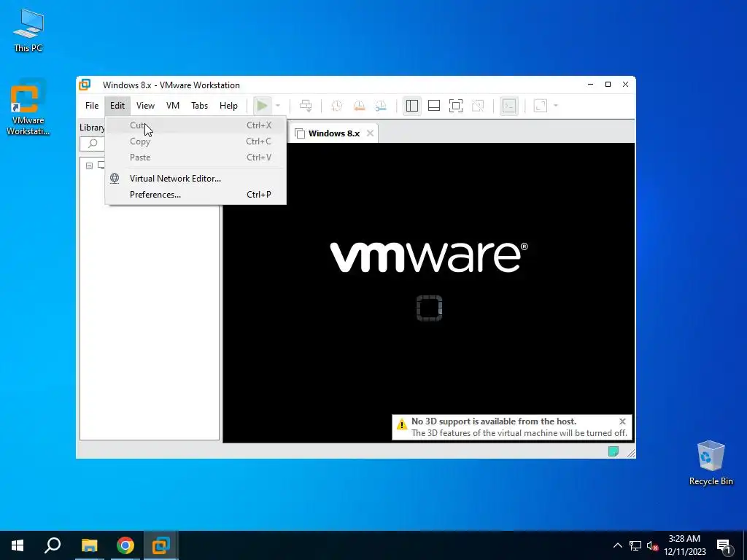Screen dimensions: 747x560
Task: Click the green message log icon in status bar
Action: (614, 451)
